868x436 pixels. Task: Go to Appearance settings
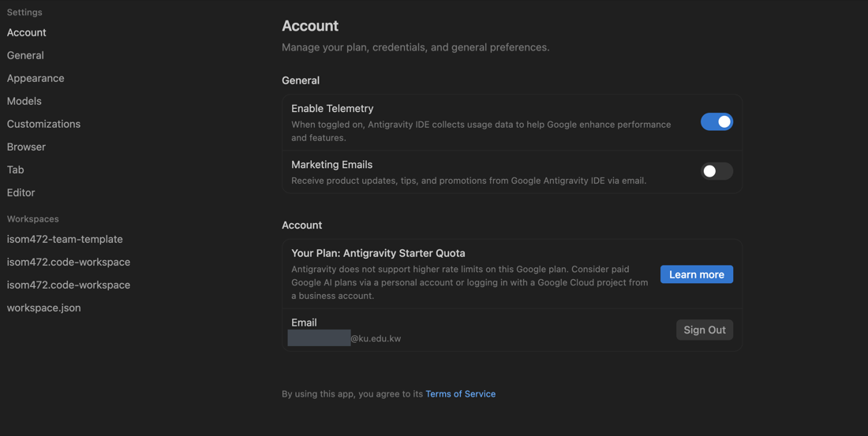point(36,78)
